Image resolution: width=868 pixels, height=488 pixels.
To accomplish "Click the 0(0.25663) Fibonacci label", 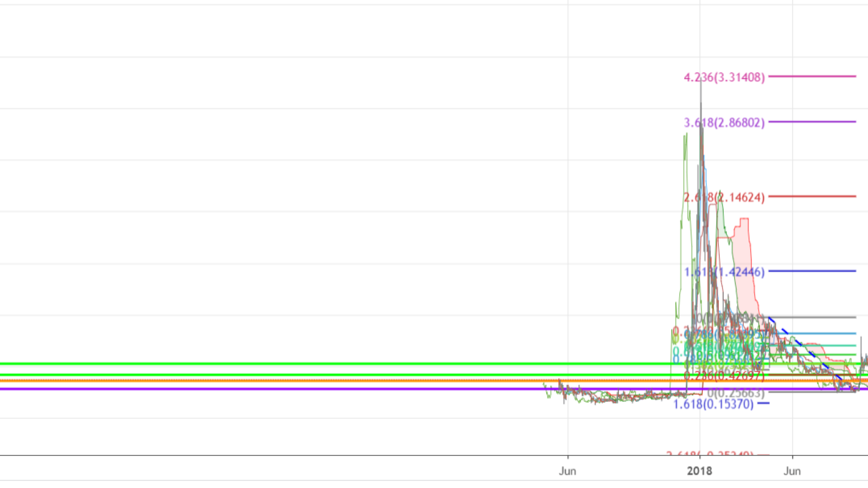I will click(x=736, y=393).
